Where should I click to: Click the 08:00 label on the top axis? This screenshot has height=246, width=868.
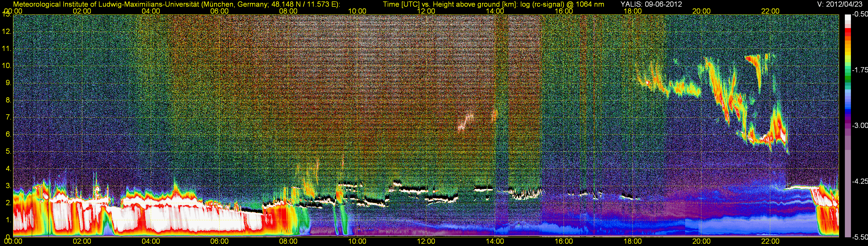288,11
